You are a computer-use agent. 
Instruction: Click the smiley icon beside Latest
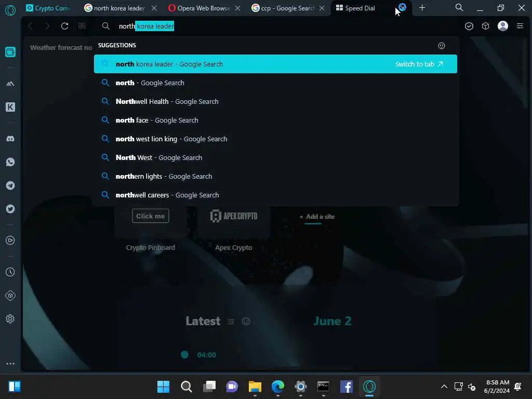(x=246, y=321)
